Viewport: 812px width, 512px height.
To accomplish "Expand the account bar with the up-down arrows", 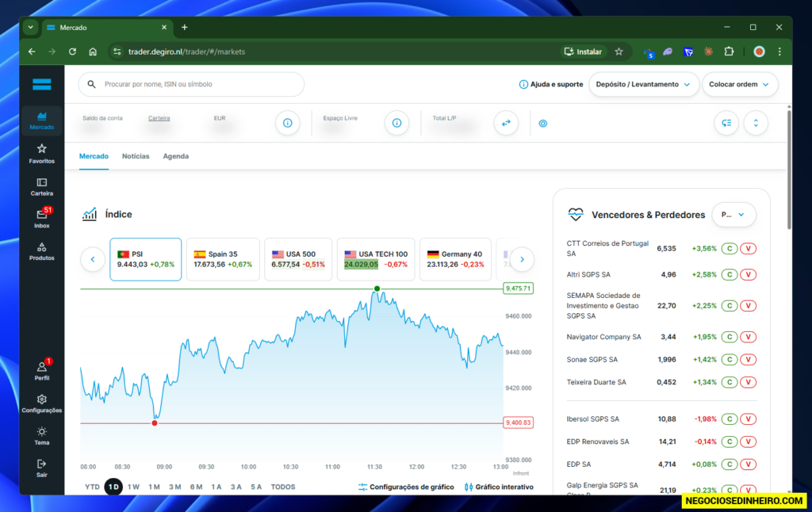I will point(756,123).
